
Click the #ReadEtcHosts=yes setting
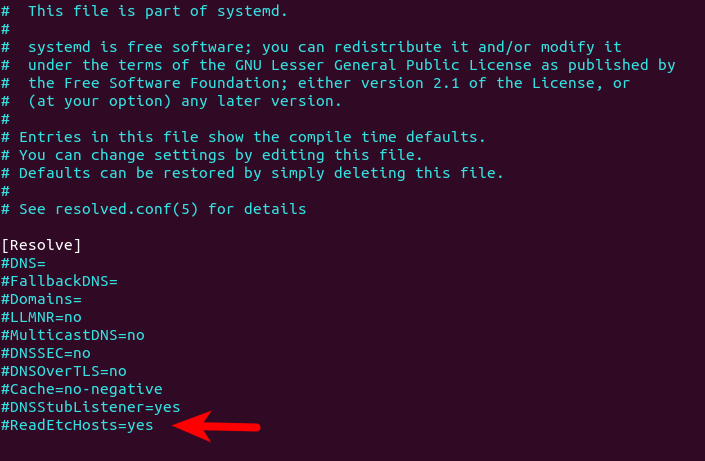pos(77,425)
